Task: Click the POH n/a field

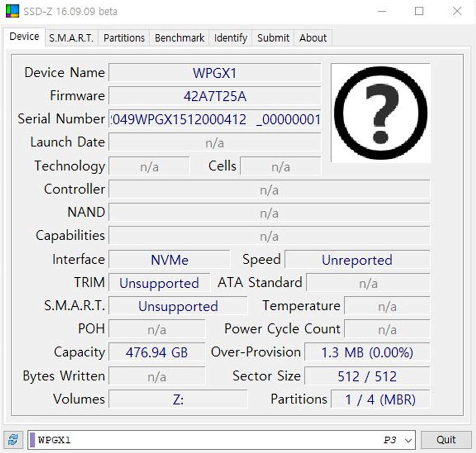Action: [x=157, y=329]
